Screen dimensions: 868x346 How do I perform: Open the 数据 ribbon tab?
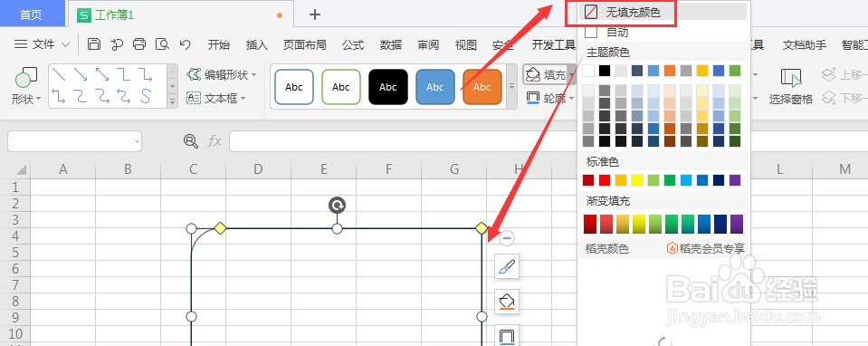pyautogui.click(x=391, y=45)
